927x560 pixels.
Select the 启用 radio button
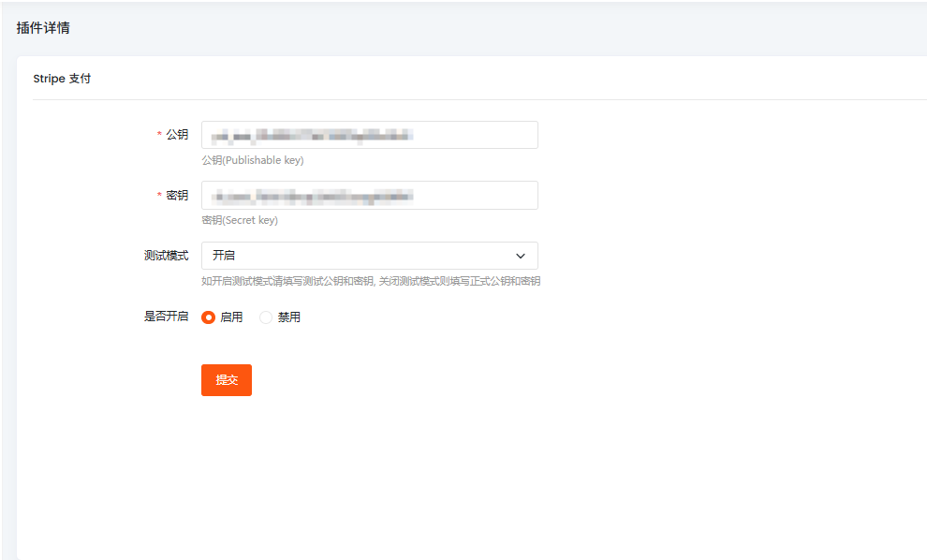tap(208, 317)
